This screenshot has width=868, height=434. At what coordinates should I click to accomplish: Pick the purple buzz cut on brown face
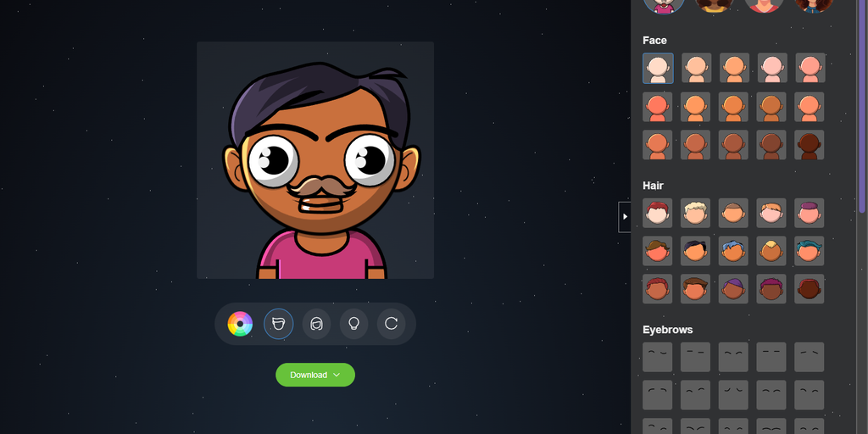(733, 289)
